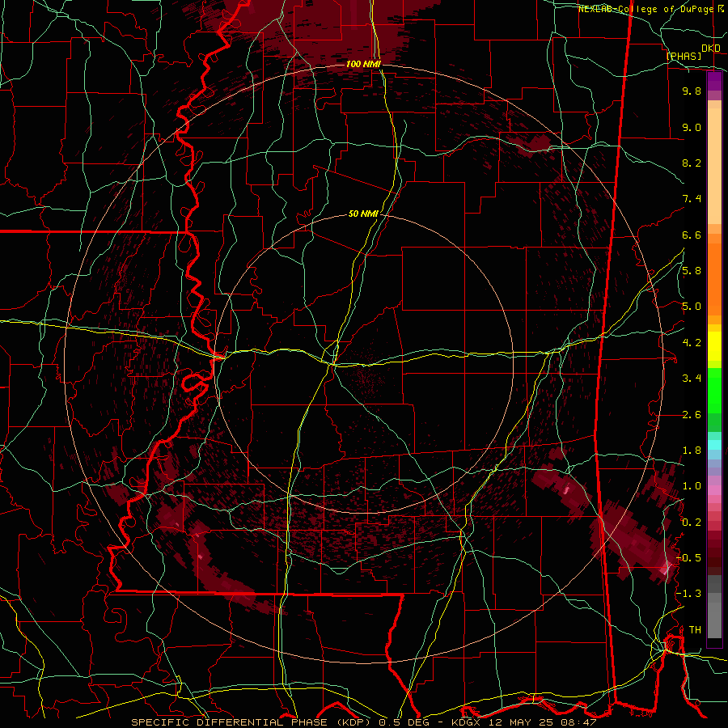728x728 pixels.
Task: Click the 3.4 value on the scale
Action: tap(692, 379)
